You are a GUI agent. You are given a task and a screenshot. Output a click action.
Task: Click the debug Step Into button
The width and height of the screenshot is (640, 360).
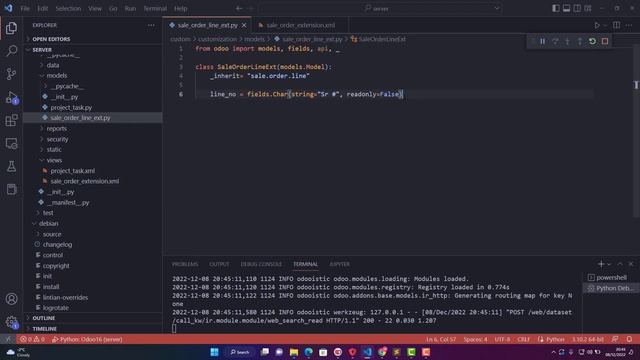pyautogui.click(x=567, y=41)
